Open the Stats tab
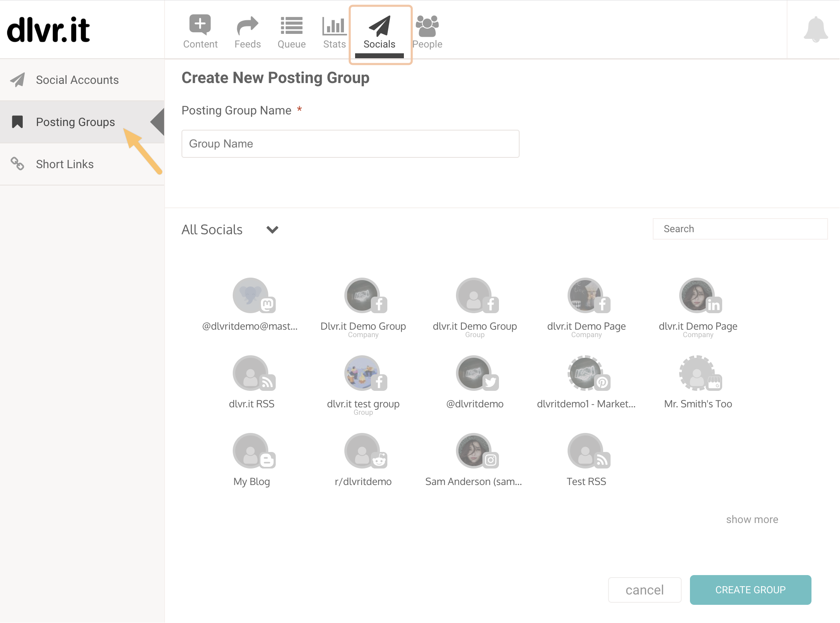This screenshot has height=623, width=840. 334,32
